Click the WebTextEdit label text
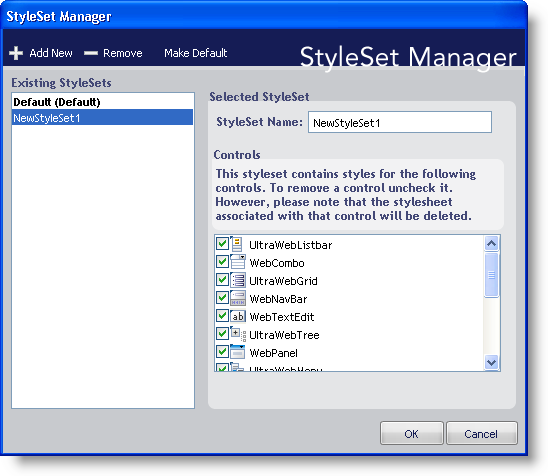This screenshot has width=548, height=476. pos(282,317)
